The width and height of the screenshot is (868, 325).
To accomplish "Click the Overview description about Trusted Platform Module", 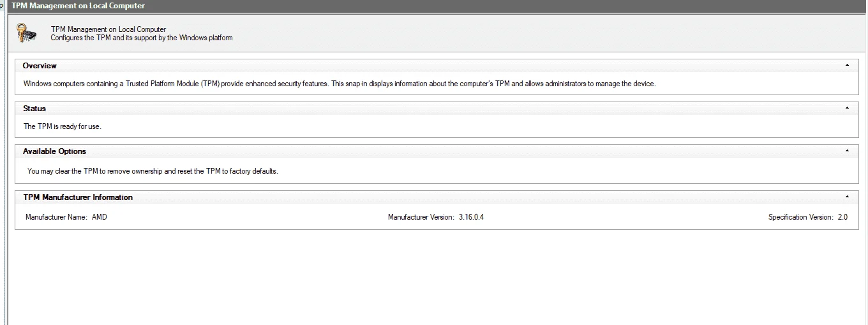I will tap(340, 84).
